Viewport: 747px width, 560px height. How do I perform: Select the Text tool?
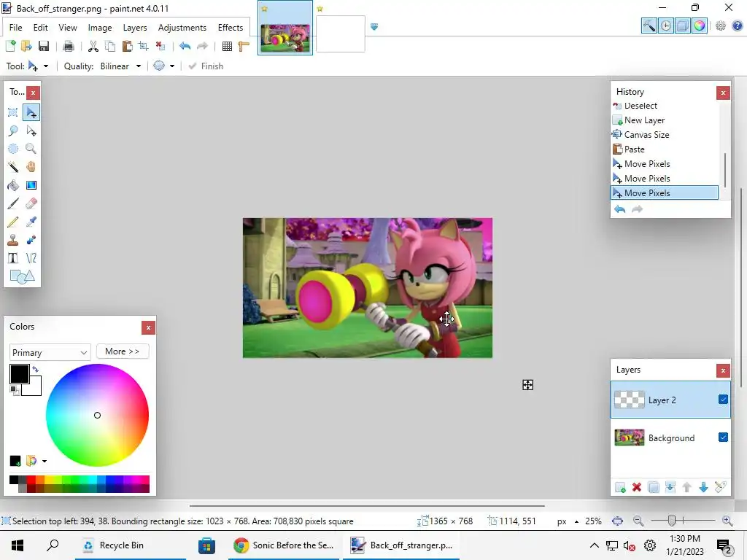pos(13,258)
